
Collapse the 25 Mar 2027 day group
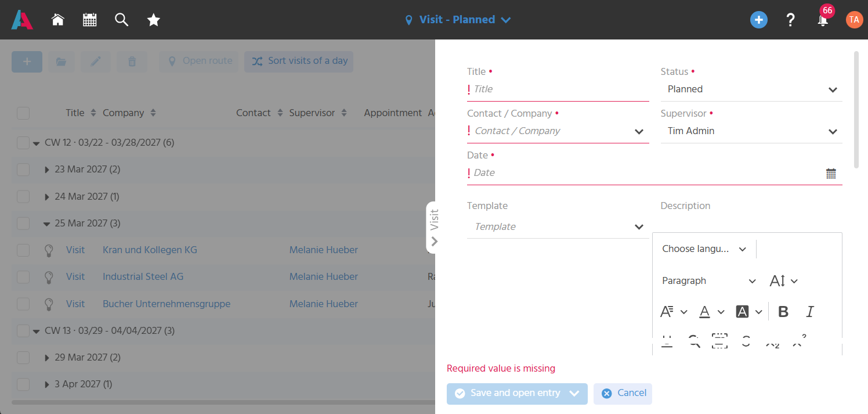47,224
